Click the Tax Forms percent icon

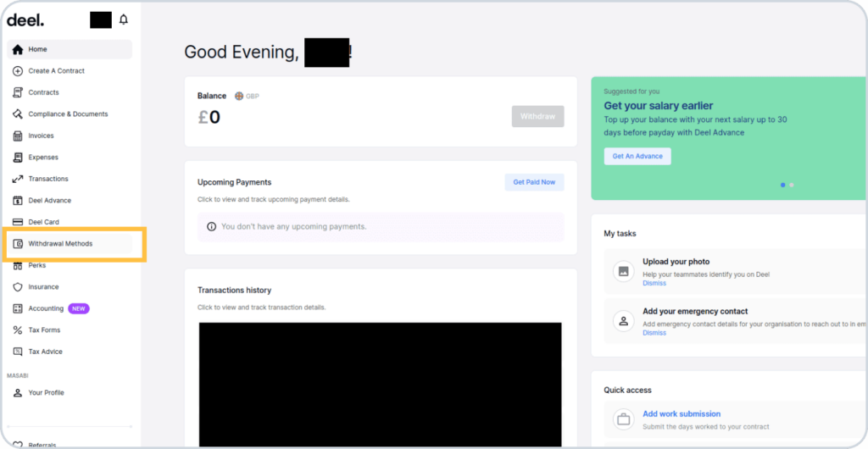tap(18, 330)
